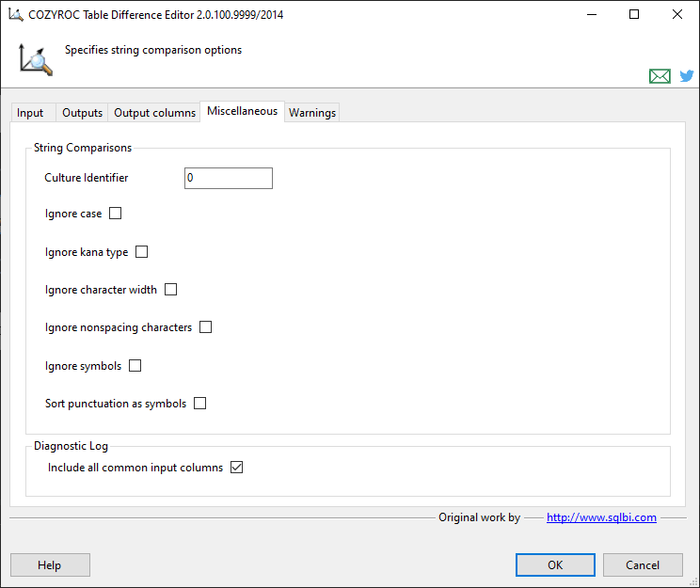Toggle Sort punctuation as symbols checkbox

(x=200, y=404)
